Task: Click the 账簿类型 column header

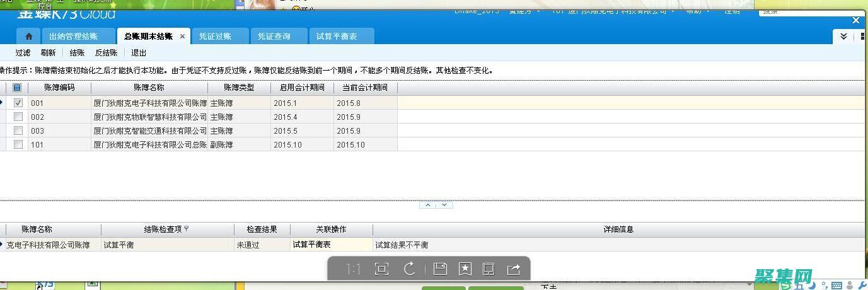Action: 240,88
